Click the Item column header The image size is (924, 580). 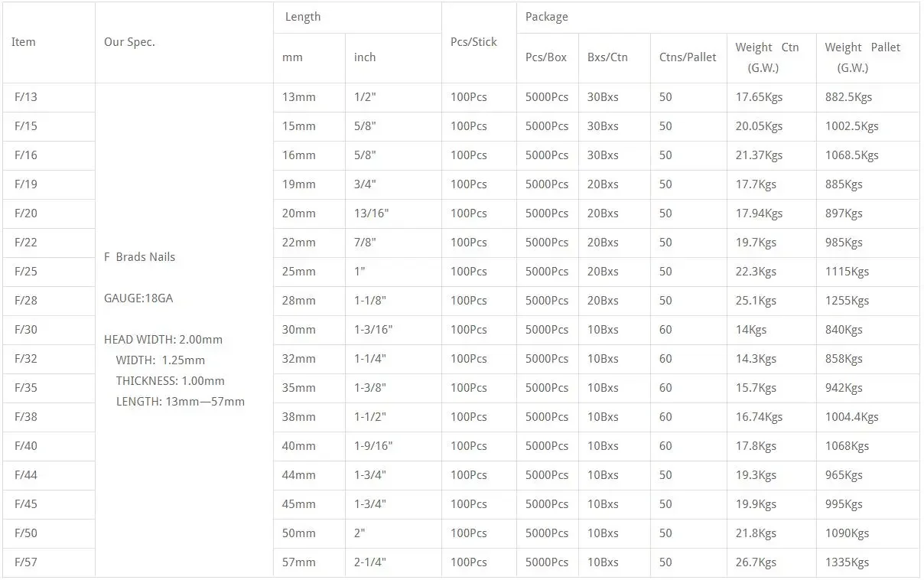pos(24,42)
